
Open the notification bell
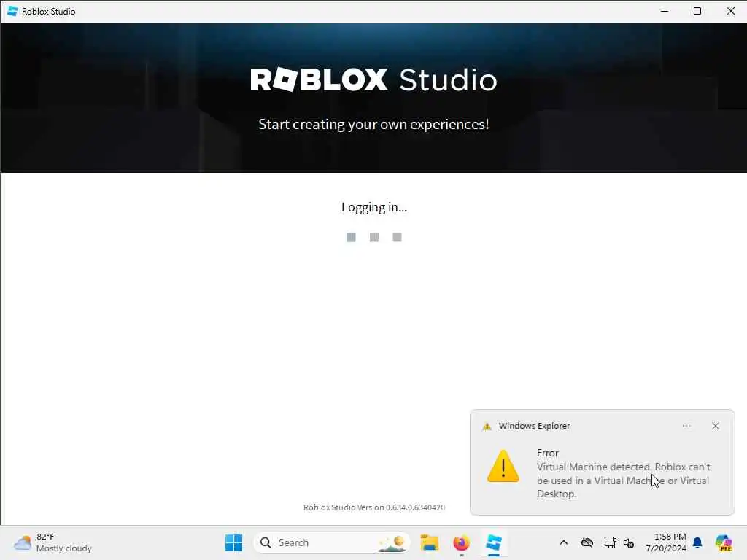[x=697, y=542]
